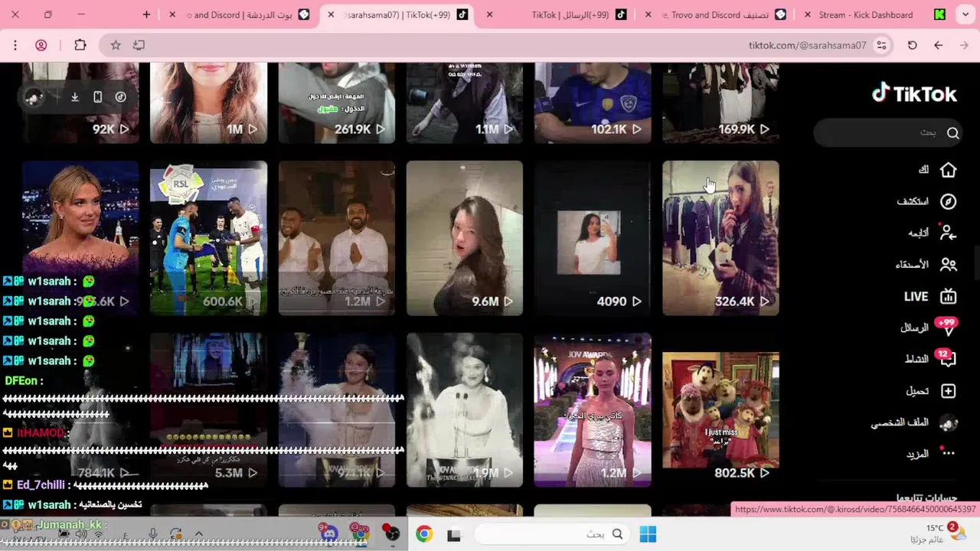Image resolution: width=980 pixels, height=551 pixels.
Task: Click the TikTok search field
Action: tap(888, 133)
